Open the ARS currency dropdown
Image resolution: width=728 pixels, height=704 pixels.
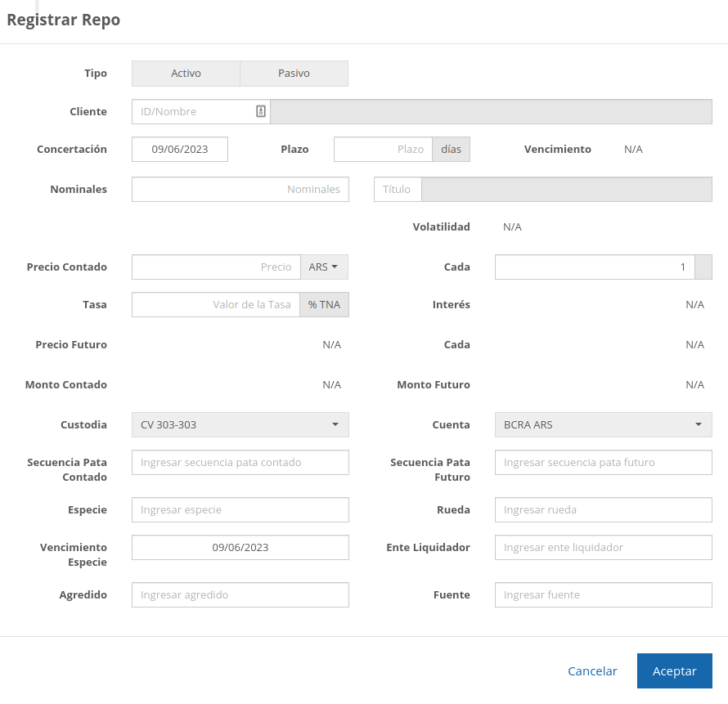click(323, 267)
